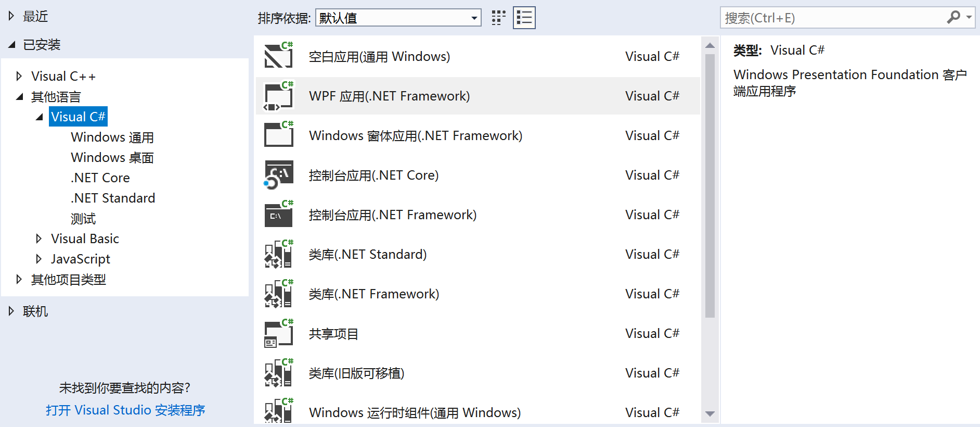Image resolution: width=980 pixels, height=427 pixels.
Task: Expand the Visual Basic tree node
Action: tap(39, 238)
